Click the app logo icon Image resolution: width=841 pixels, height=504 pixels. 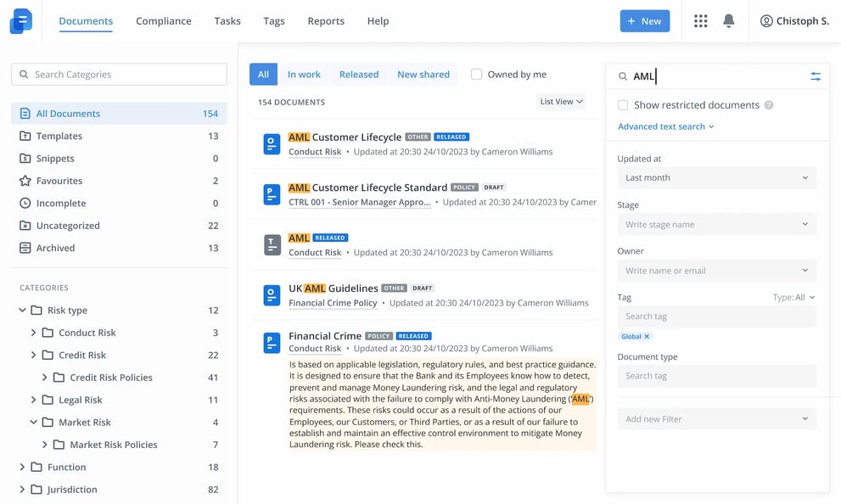(x=21, y=21)
